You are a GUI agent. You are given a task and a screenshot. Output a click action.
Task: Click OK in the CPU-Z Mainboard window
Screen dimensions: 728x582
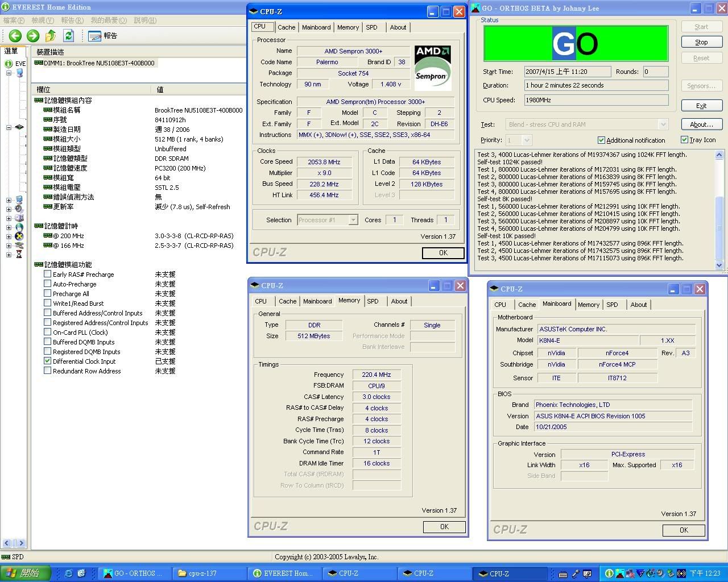point(684,530)
